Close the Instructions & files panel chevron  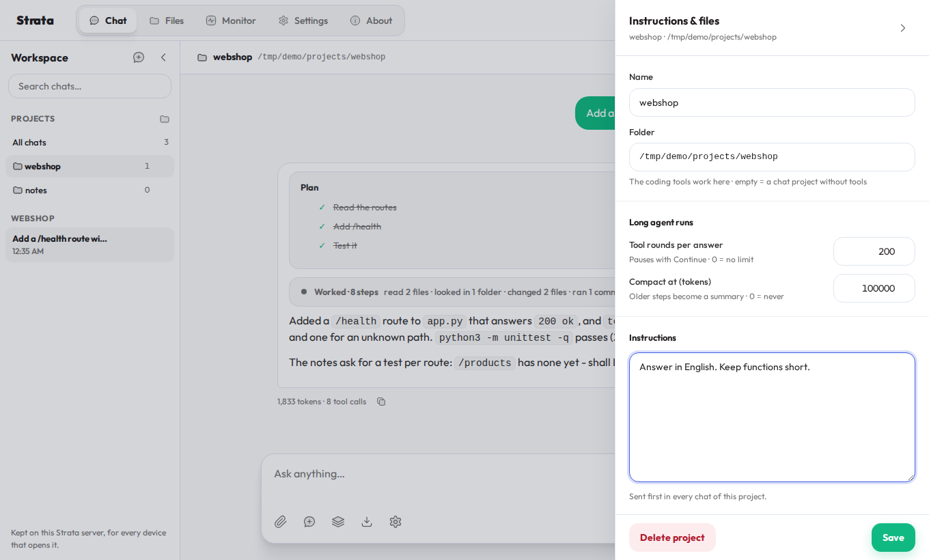[902, 28]
